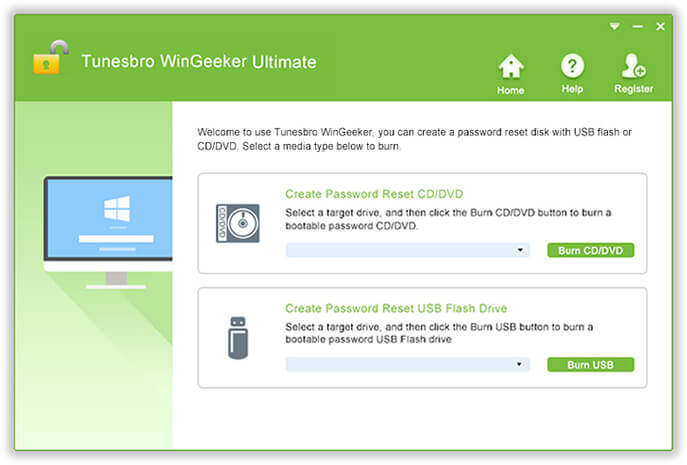The width and height of the screenshot is (687, 465).
Task: Click the Create Password Reset CD/DVD heading
Action: tap(374, 194)
